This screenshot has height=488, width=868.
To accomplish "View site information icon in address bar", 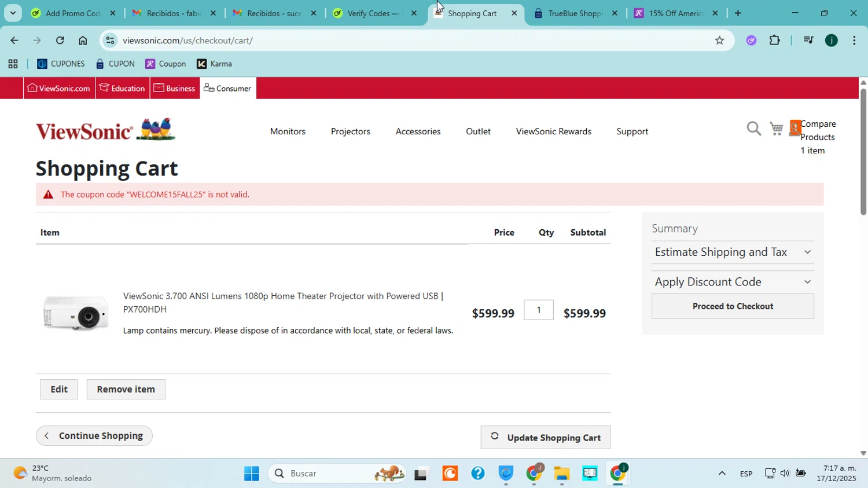I will coord(111,41).
